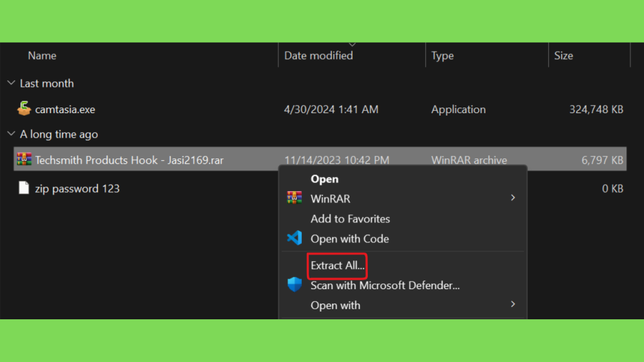Select WinRAR context menu entry
644x362 pixels.
pyautogui.click(x=330, y=199)
